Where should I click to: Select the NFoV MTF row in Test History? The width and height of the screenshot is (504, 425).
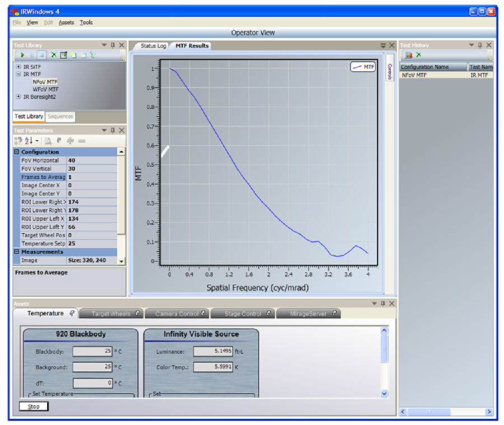[446, 75]
